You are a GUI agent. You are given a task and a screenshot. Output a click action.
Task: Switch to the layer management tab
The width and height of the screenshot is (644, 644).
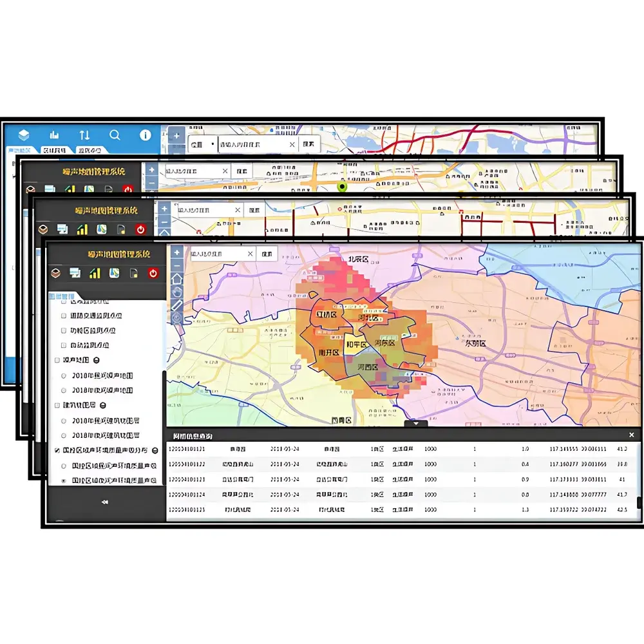pos(62,296)
